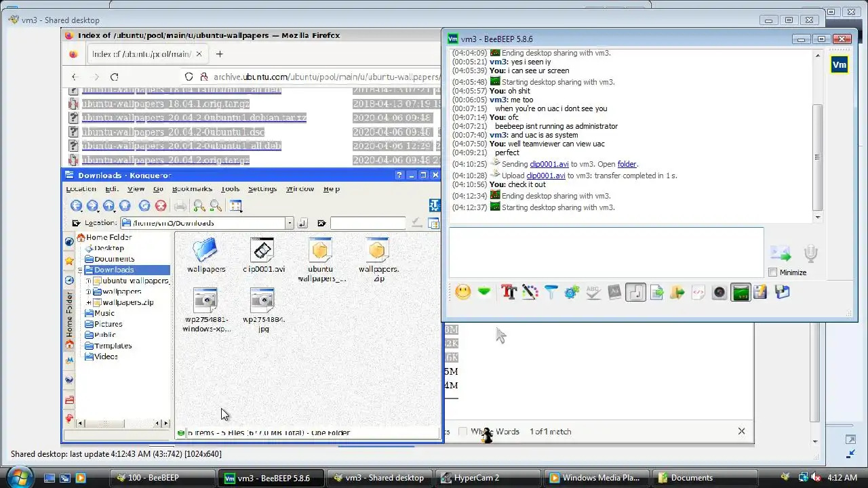Click Konqueror Back arrow button
868x488 pixels.
coord(76,205)
